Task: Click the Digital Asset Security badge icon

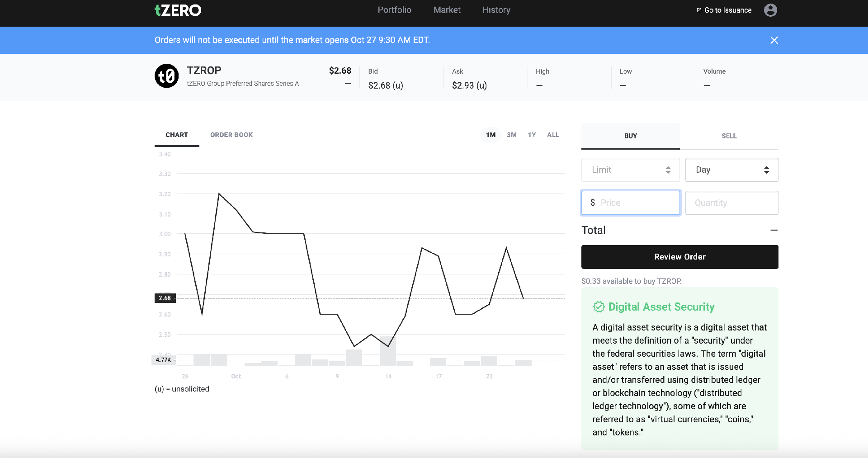Action: point(599,307)
